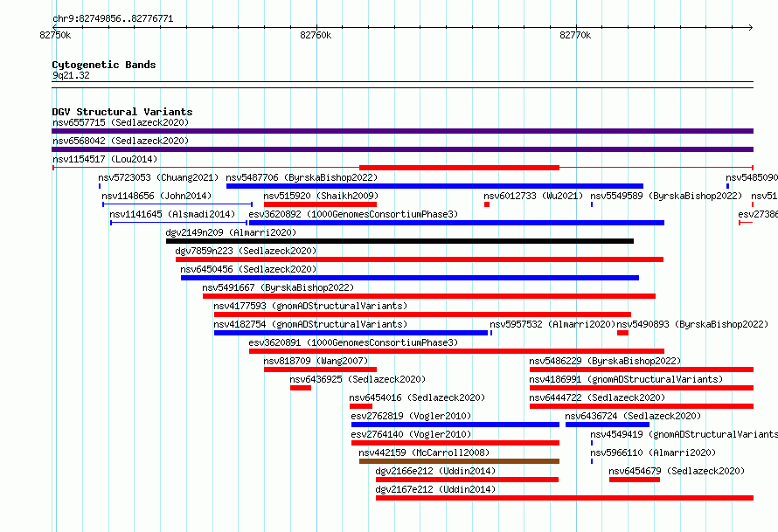Select the red dgv7859n223 bar
The height and width of the screenshot is (532, 778).
(x=420, y=259)
